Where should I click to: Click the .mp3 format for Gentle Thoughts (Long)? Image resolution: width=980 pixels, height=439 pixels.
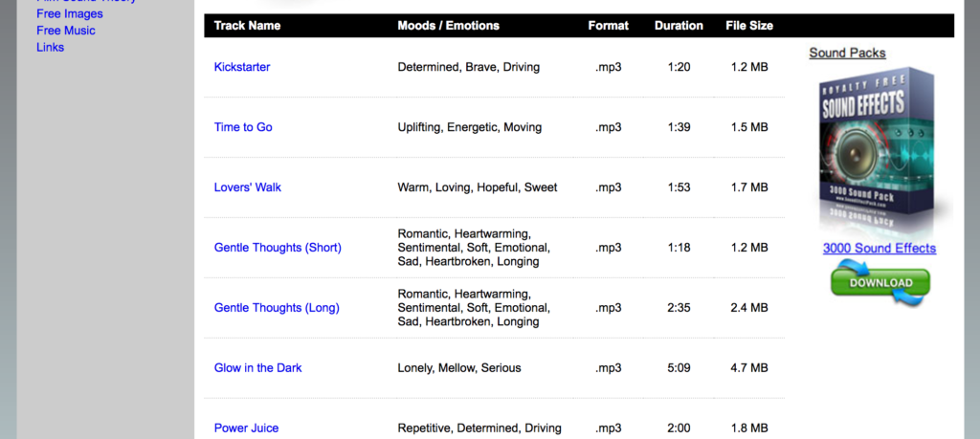pyautogui.click(x=608, y=308)
